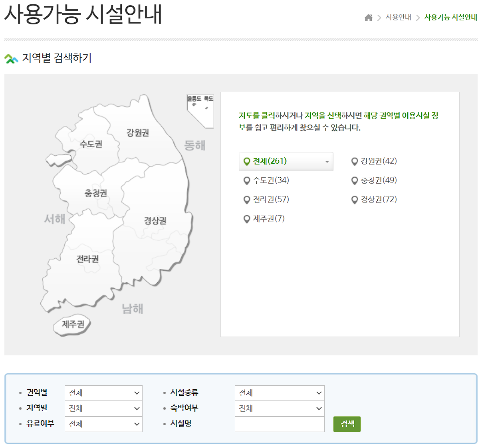Click the pin icon next to 강원권(42)

tap(355, 161)
